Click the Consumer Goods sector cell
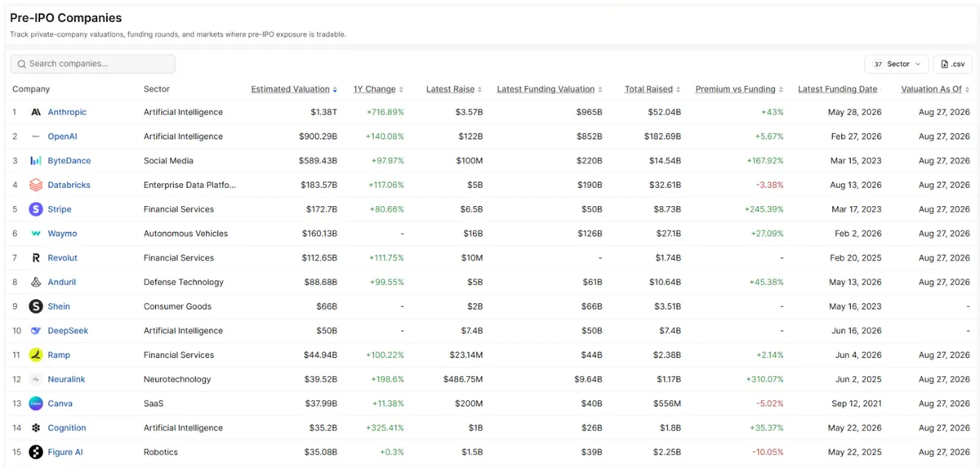Viewport: 980px width, 469px height. (177, 306)
